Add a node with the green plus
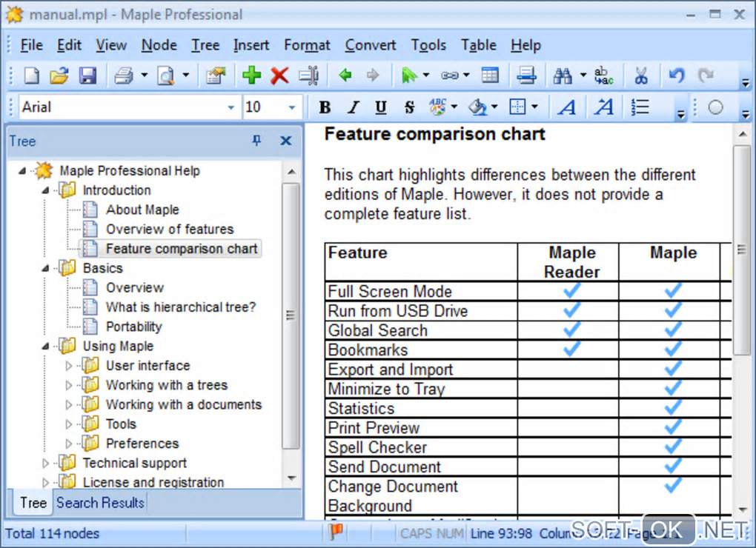 [251, 76]
